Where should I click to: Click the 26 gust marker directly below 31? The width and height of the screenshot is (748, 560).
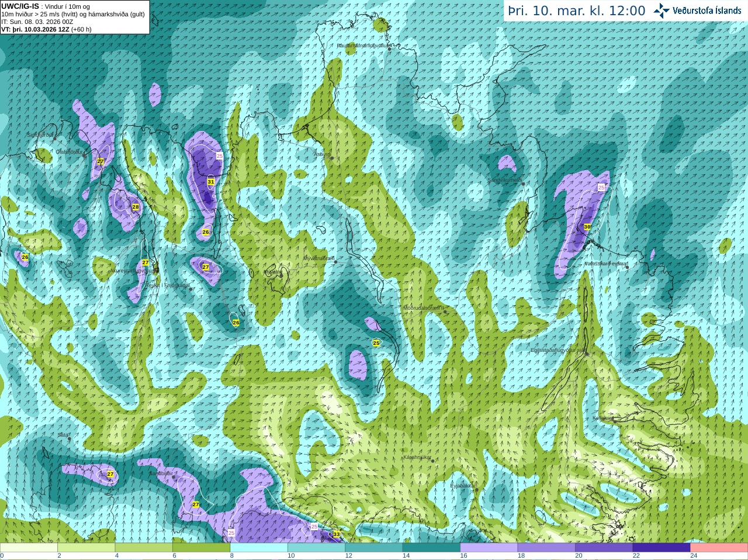(x=206, y=232)
